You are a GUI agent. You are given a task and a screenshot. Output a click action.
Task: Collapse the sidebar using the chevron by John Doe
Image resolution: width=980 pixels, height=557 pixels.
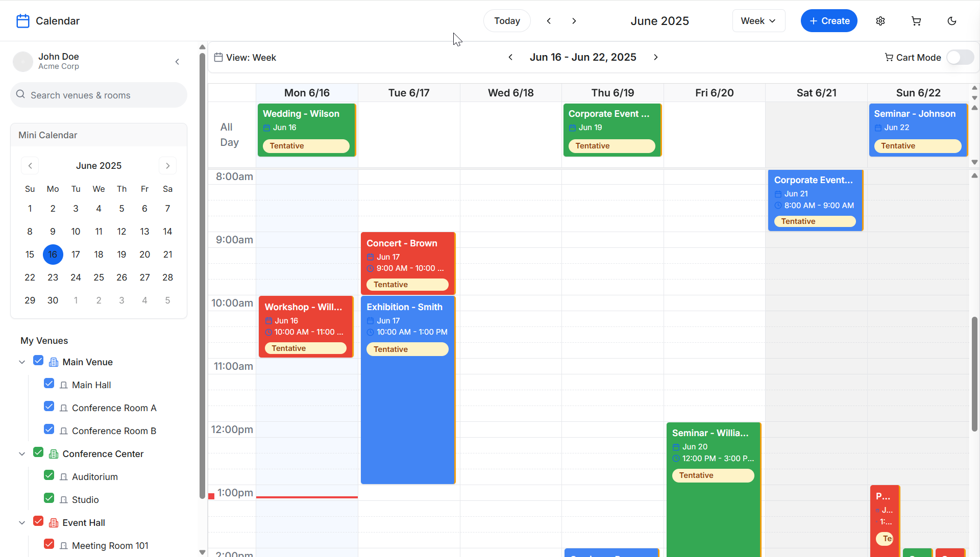177,62
